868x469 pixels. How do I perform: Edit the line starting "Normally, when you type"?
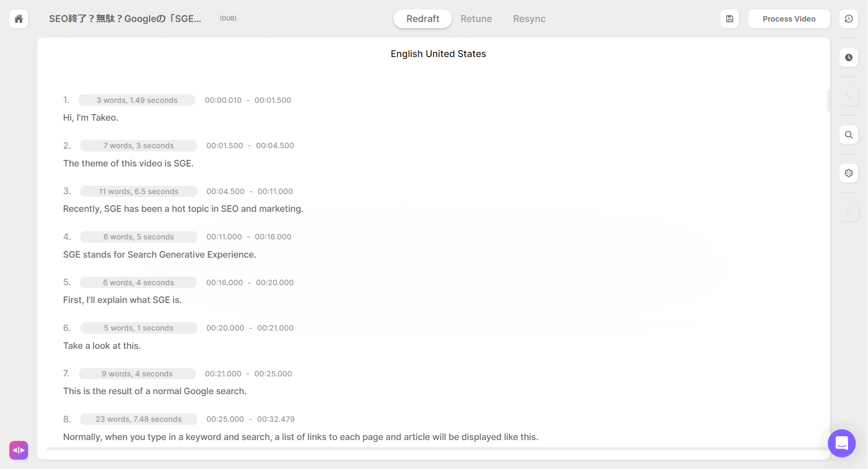pyautogui.click(x=300, y=437)
